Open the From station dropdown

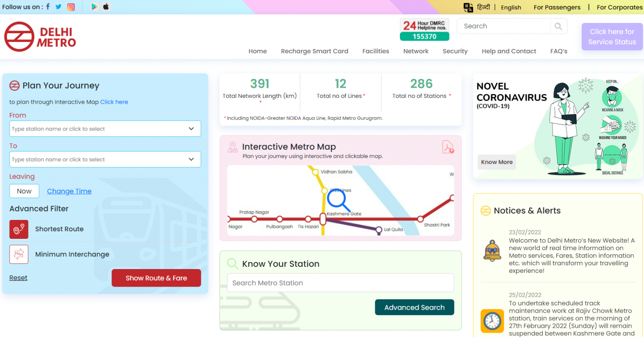click(x=191, y=129)
